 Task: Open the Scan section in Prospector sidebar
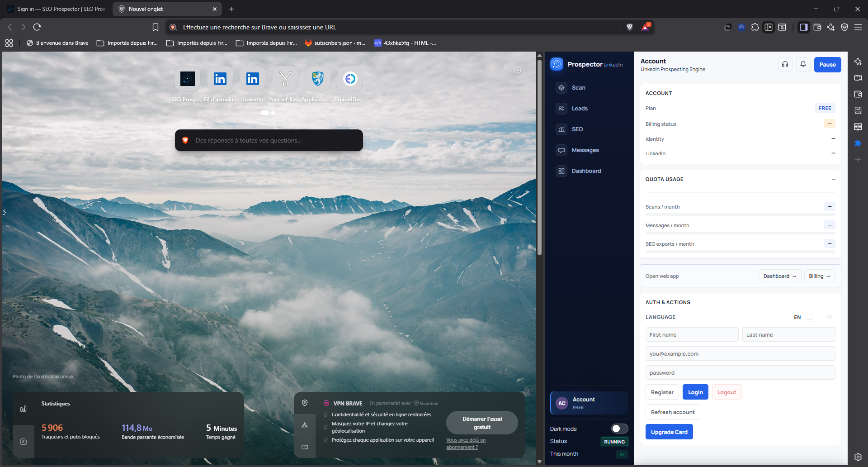click(578, 87)
